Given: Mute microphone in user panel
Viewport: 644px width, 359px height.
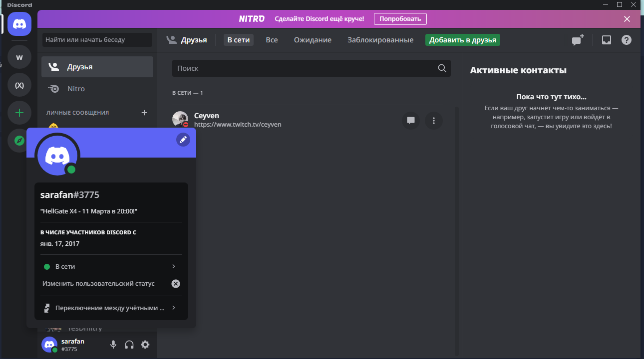Looking at the screenshot, I should click(x=113, y=345).
